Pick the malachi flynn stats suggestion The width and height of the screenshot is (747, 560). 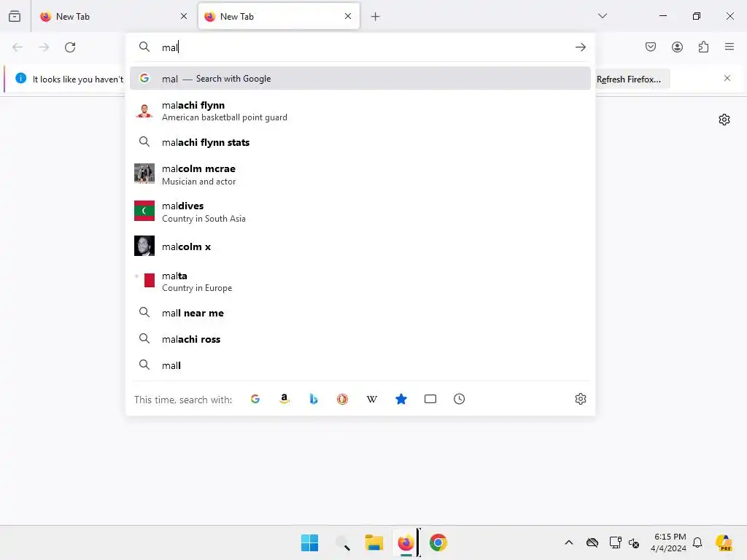(360, 142)
